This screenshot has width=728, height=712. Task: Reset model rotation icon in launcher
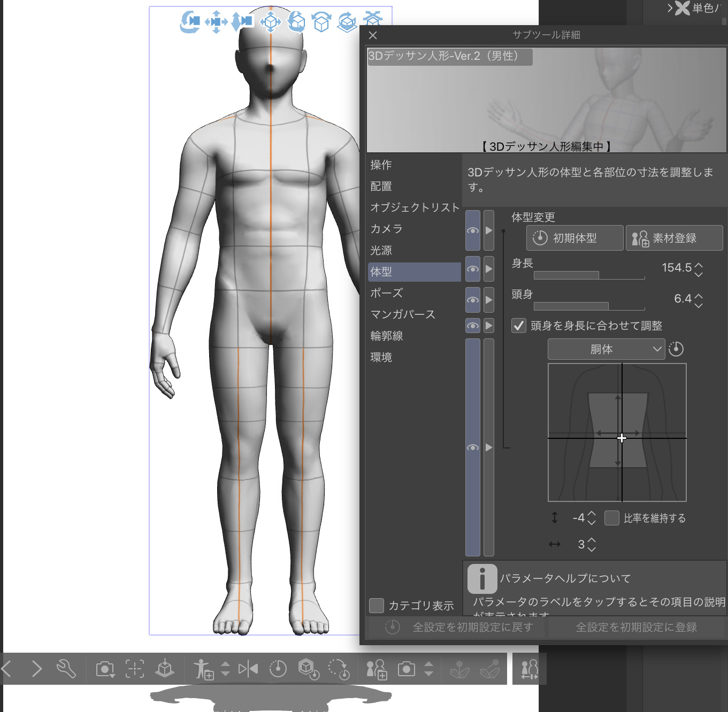(339, 669)
